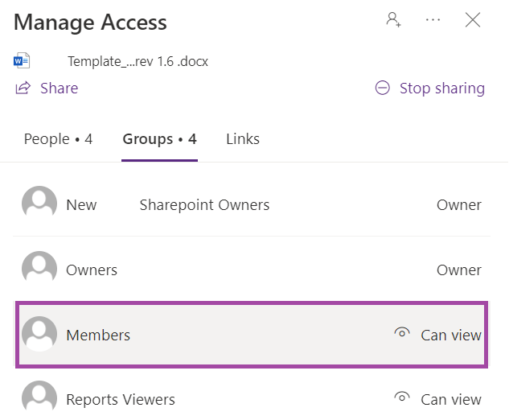The height and width of the screenshot is (420, 509).
Task: Click the Share link text
Action: point(59,88)
